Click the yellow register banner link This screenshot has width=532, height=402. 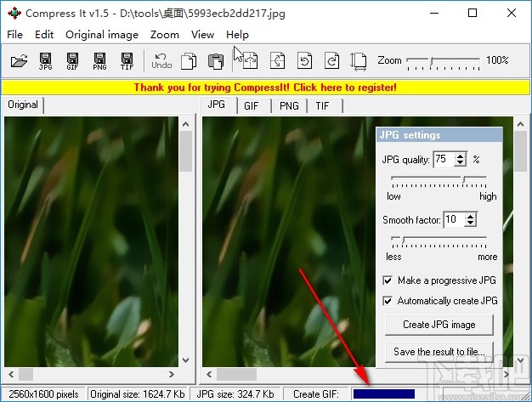pyautogui.click(x=265, y=87)
